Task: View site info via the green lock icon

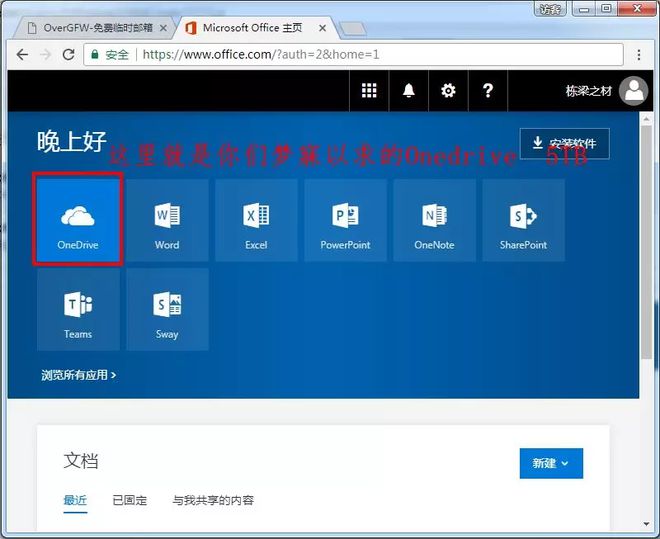Action: (95, 54)
